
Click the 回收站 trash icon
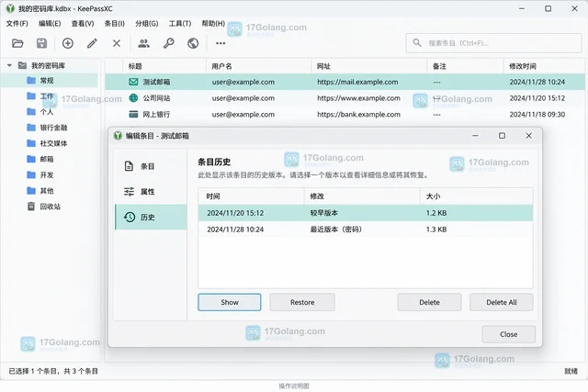tap(31, 207)
